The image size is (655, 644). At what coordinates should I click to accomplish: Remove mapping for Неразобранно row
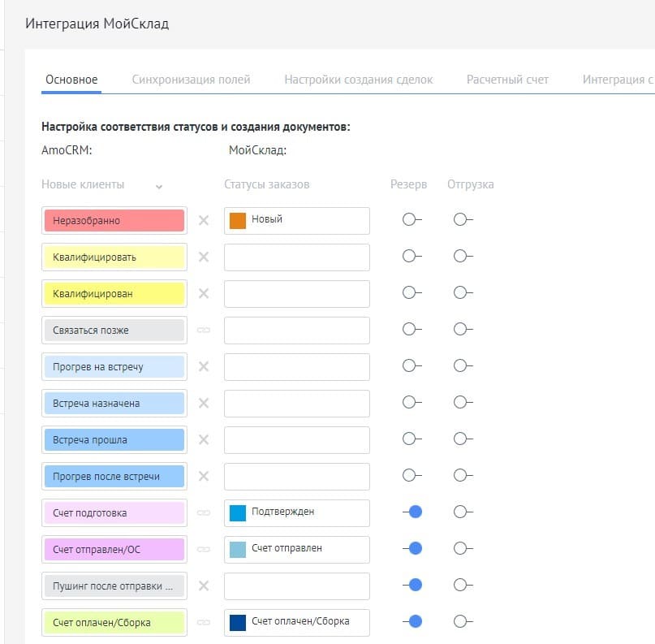point(204,220)
